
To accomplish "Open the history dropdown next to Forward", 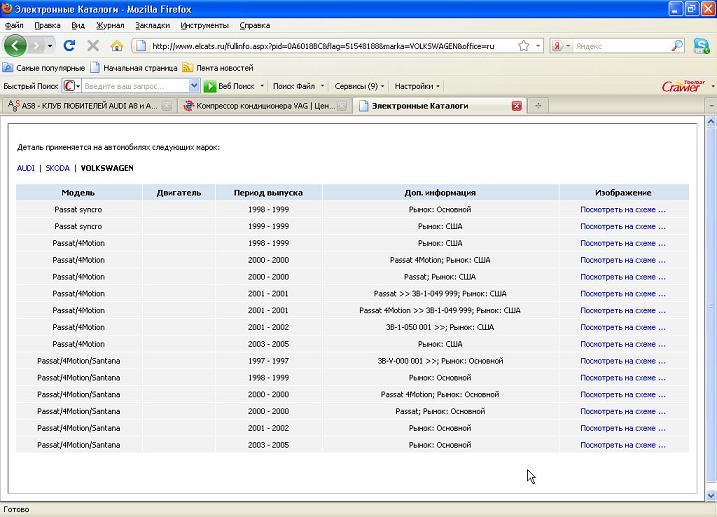I will tap(50, 46).
